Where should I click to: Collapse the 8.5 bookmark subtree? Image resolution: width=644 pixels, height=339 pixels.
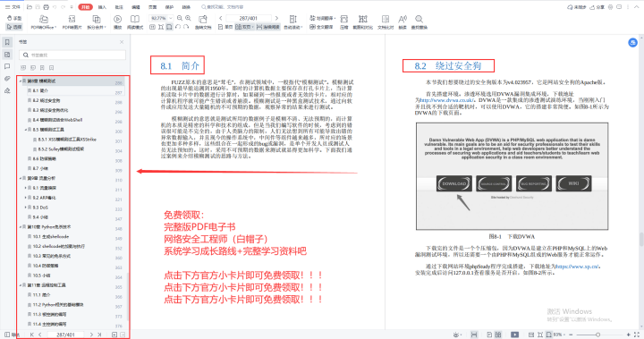coord(26,130)
